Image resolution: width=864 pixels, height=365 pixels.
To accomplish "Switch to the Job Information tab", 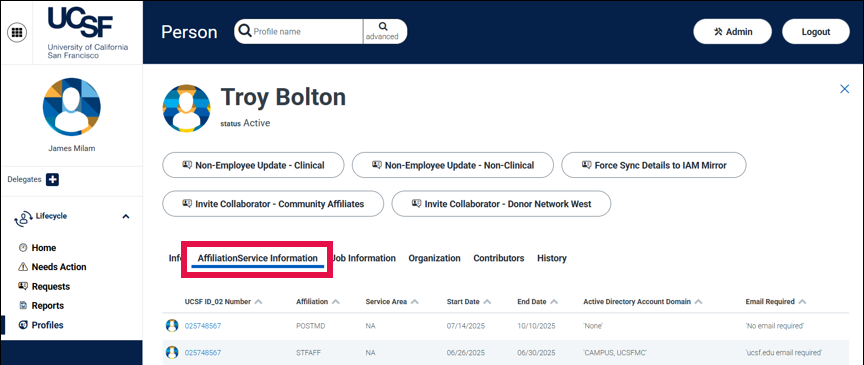I will pos(364,258).
